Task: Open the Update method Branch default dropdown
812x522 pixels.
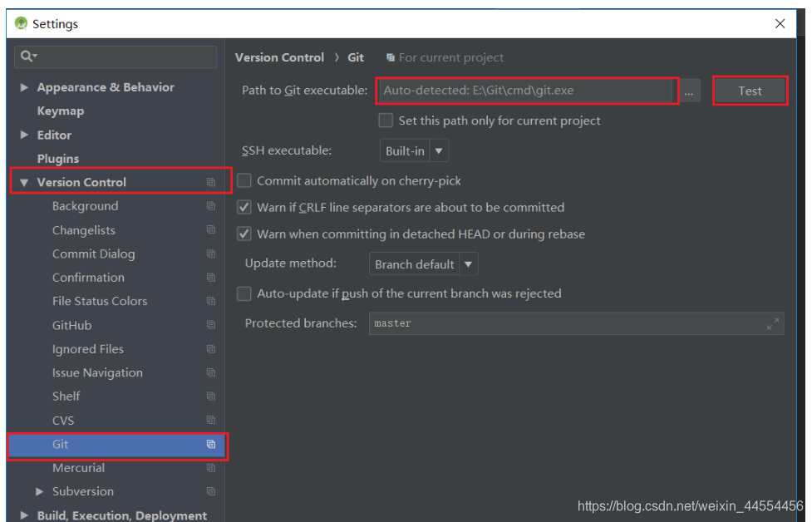Action: (x=424, y=264)
